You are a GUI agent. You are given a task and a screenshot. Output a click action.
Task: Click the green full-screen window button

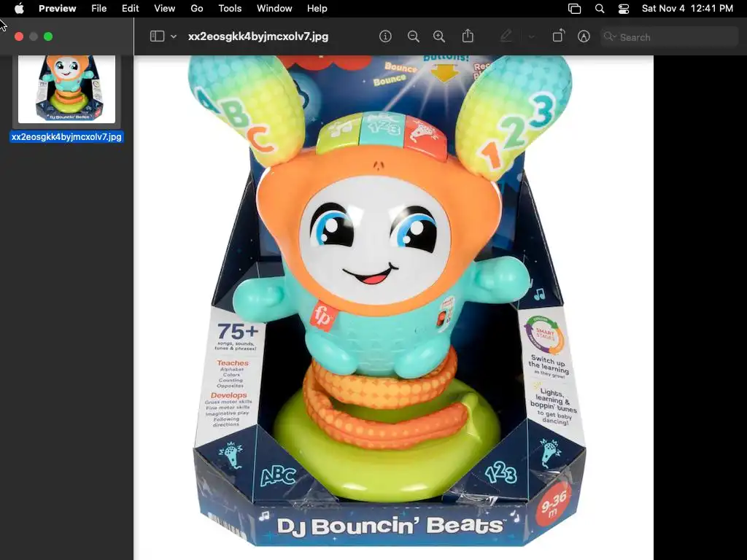pos(48,36)
